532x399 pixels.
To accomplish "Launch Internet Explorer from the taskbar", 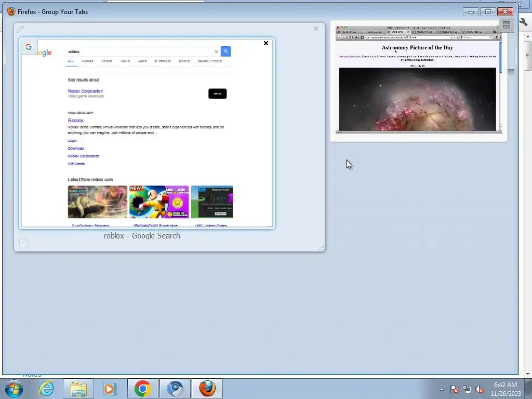I will tap(46, 389).
